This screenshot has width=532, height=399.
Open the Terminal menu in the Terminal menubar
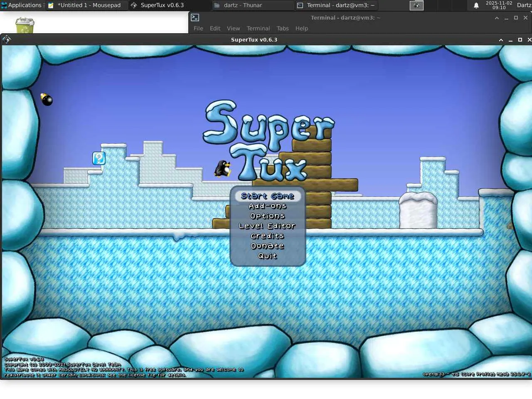[258, 28]
